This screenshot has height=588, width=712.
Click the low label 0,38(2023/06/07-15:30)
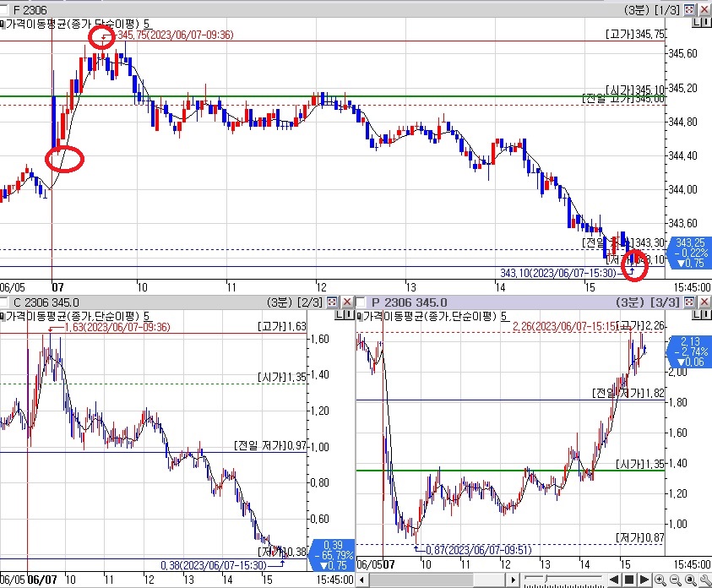(214, 565)
